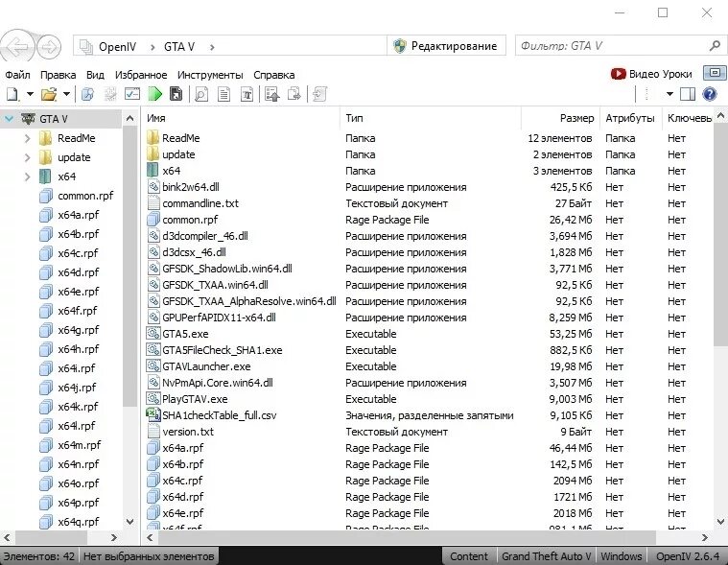Click the blue cube toolbar icon
The height and width of the screenshot is (565, 728).
pos(87,94)
